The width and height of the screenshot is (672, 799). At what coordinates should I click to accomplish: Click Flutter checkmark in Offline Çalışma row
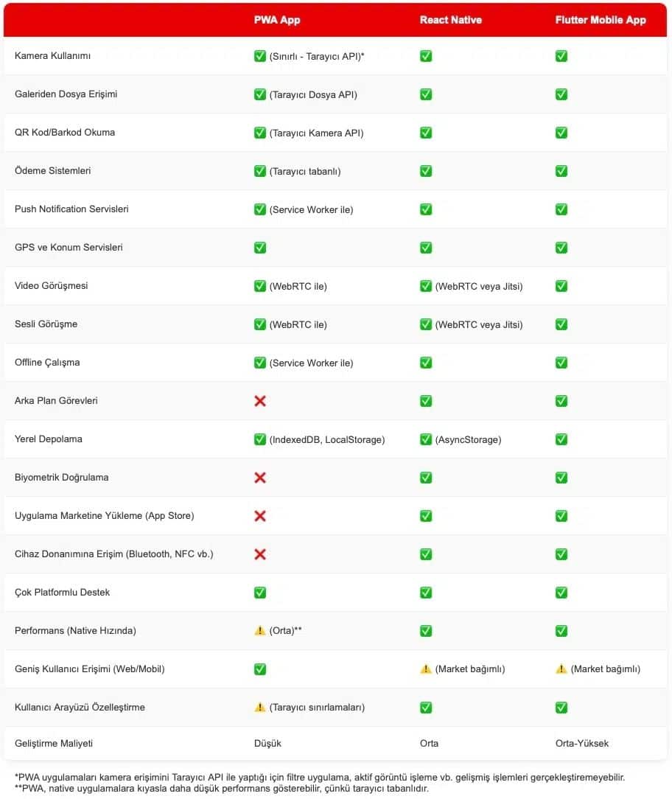pos(561,363)
